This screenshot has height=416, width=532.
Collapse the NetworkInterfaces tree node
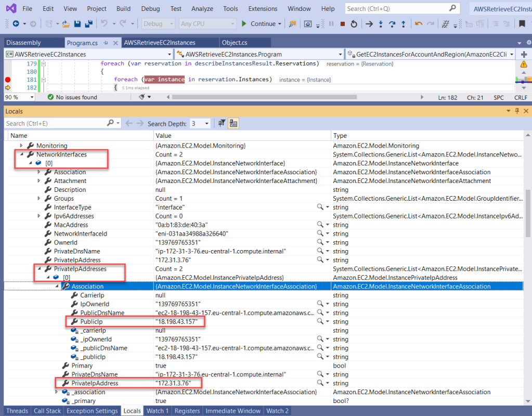pos(22,154)
